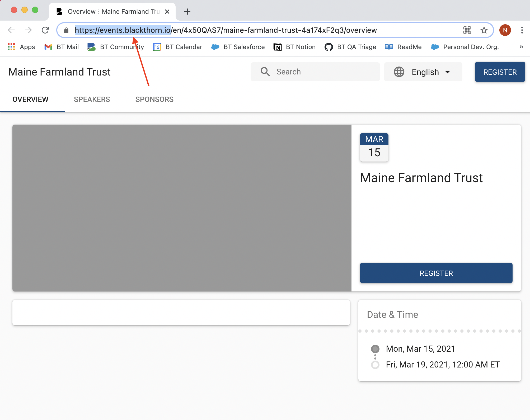This screenshot has width=530, height=420.
Task: Open a new browser tab
Action: tap(187, 12)
